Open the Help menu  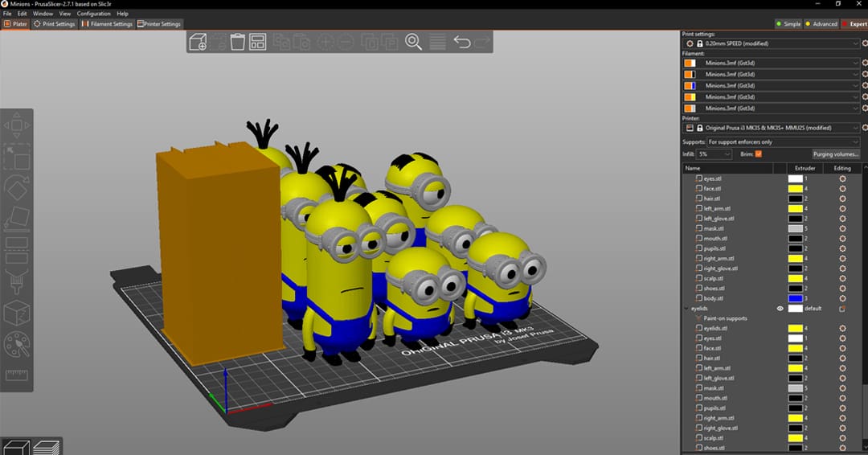tap(122, 14)
